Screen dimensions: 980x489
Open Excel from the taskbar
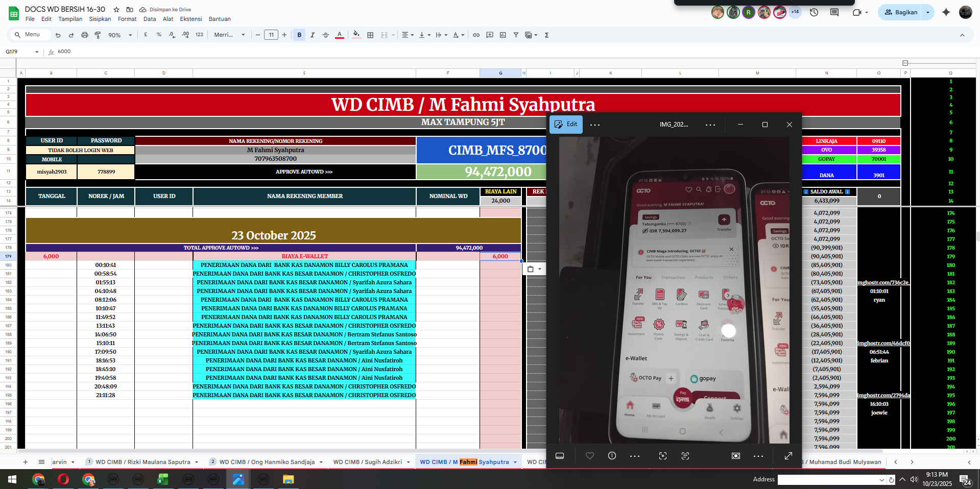(x=162, y=479)
